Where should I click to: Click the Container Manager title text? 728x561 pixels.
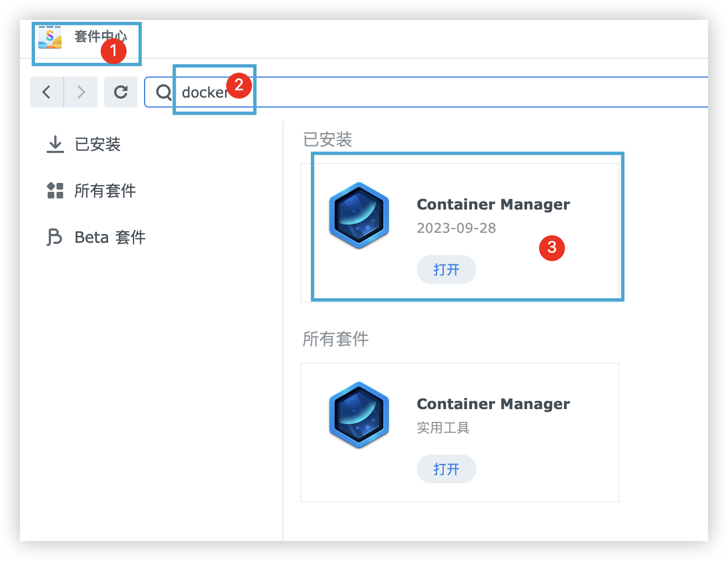[x=493, y=204]
